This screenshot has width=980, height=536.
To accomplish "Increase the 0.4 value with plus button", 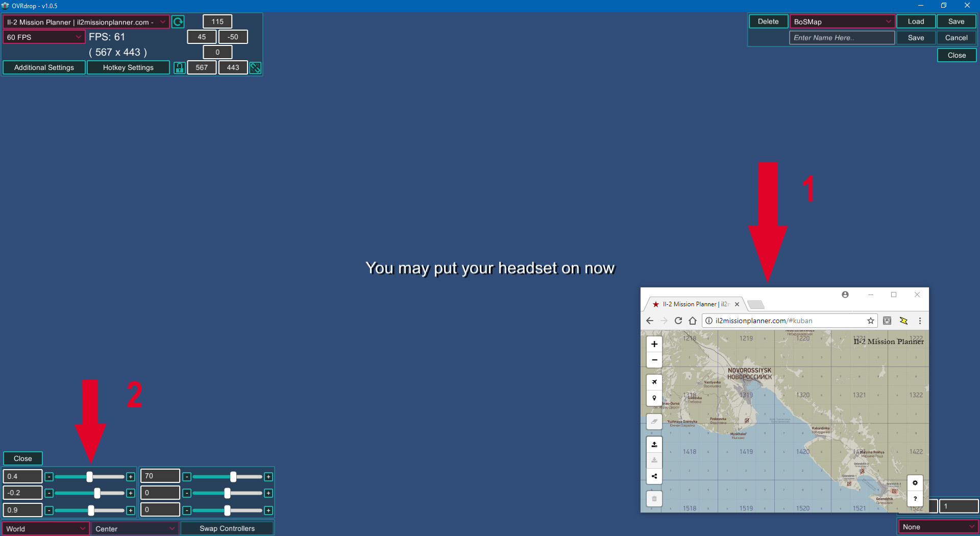I will [131, 477].
